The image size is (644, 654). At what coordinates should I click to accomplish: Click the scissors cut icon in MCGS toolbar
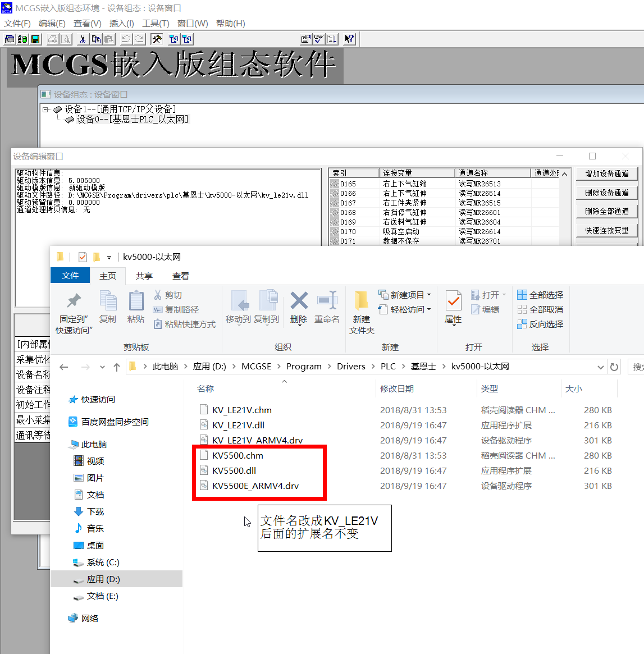[83, 39]
